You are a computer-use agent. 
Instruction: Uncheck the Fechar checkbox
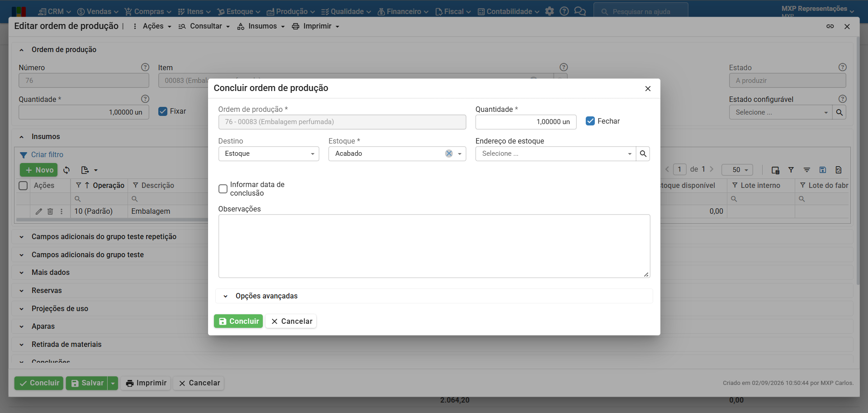(x=590, y=121)
